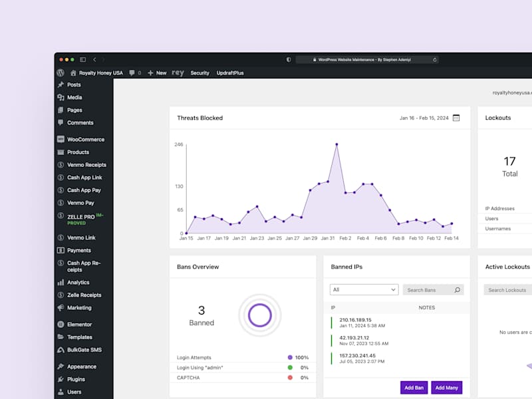Select the peak data point on threats chart
This screenshot has width=532, height=399.
336,144
